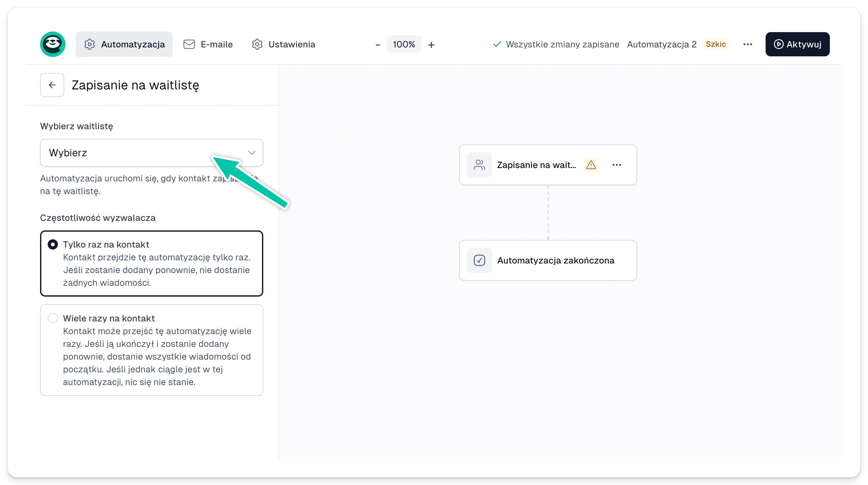Click the Wszystkie zmiany zapisane status
868x485 pixels.
(556, 44)
